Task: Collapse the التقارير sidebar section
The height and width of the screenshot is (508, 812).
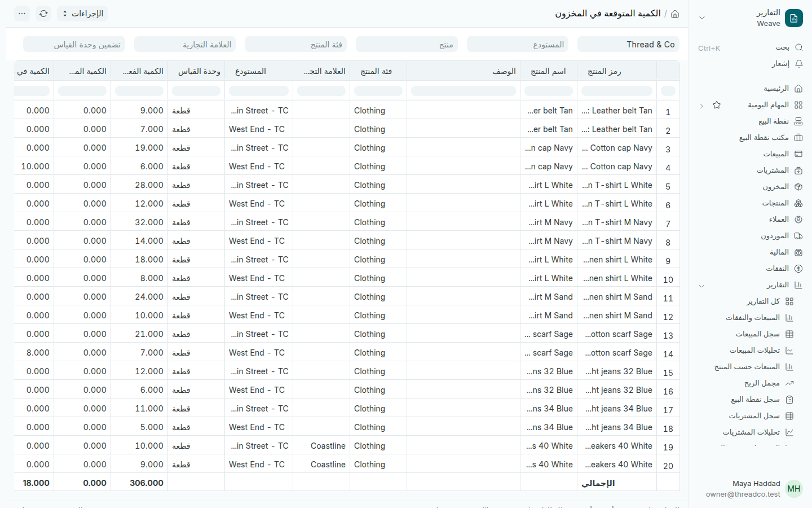Action: pos(701,286)
